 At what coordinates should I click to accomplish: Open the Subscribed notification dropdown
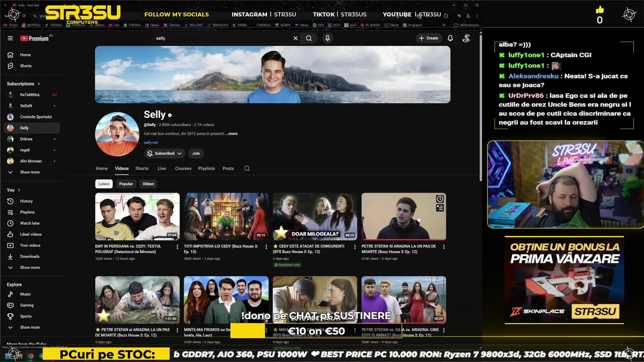(165, 153)
